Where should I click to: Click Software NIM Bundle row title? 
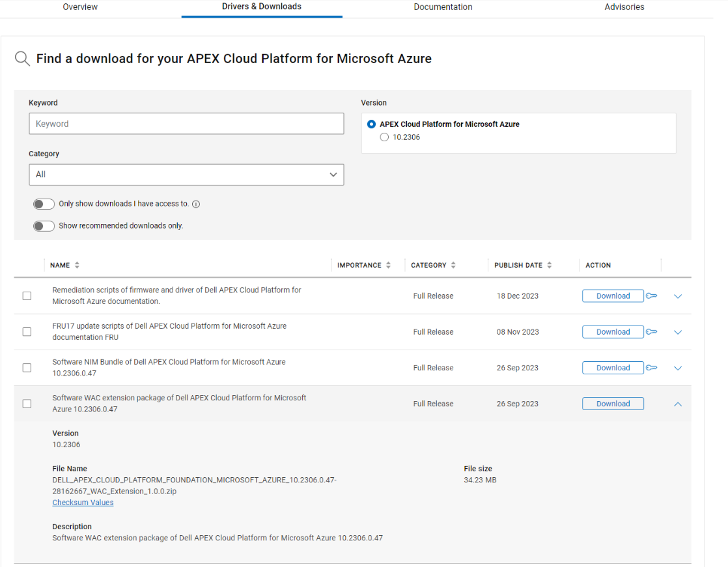[x=169, y=368]
